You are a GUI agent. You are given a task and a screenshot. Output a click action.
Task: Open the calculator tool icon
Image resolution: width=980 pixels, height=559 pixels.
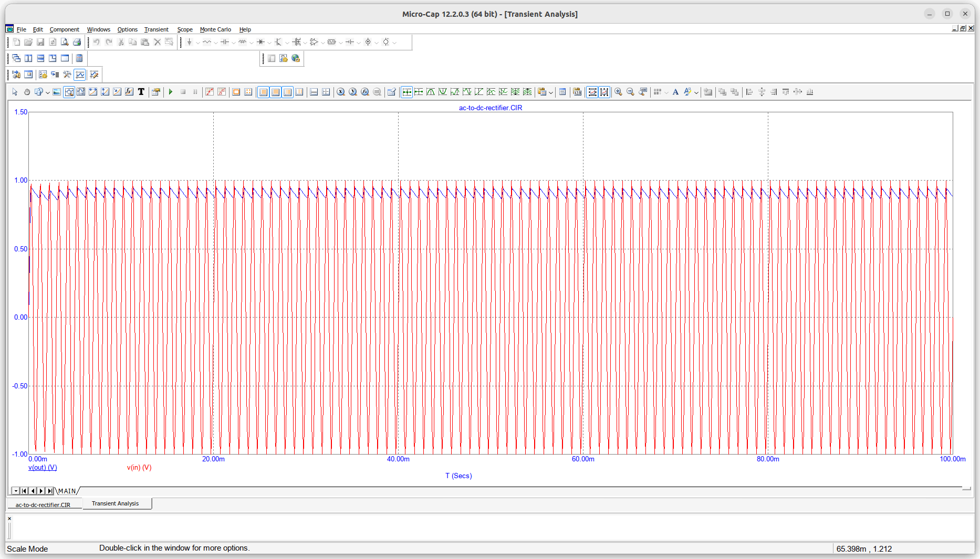[79, 58]
